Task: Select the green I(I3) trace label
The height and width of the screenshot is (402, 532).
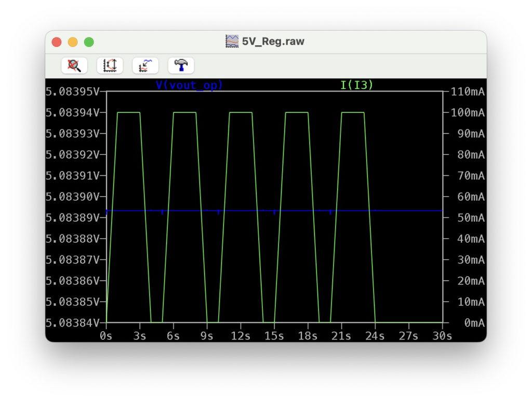Action: [x=356, y=85]
